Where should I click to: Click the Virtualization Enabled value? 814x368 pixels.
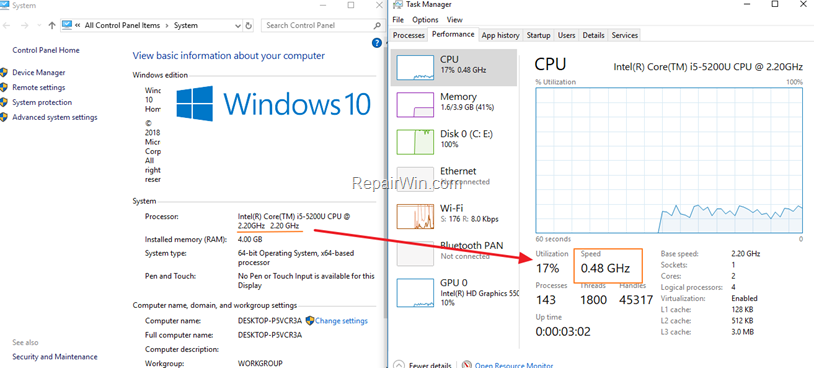coord(744,298)
